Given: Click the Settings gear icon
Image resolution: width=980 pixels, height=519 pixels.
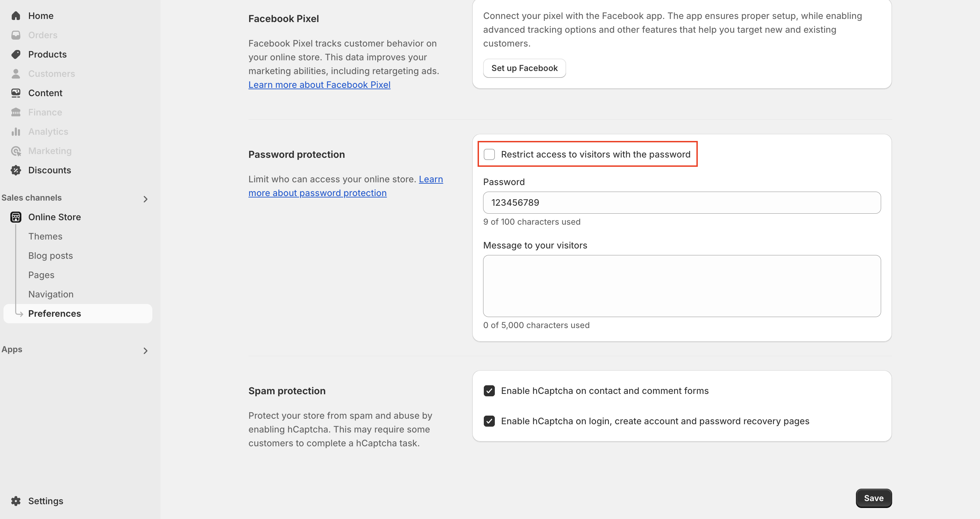Looking at the screenshot, I should pyautogui.click(x=16, y=501).
